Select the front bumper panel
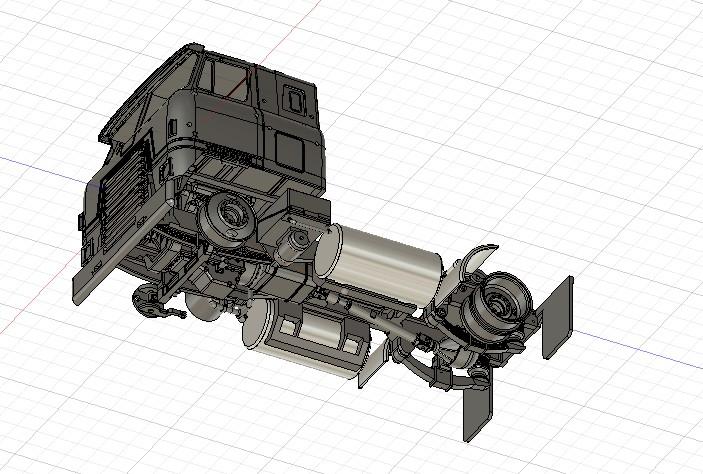 122,252
